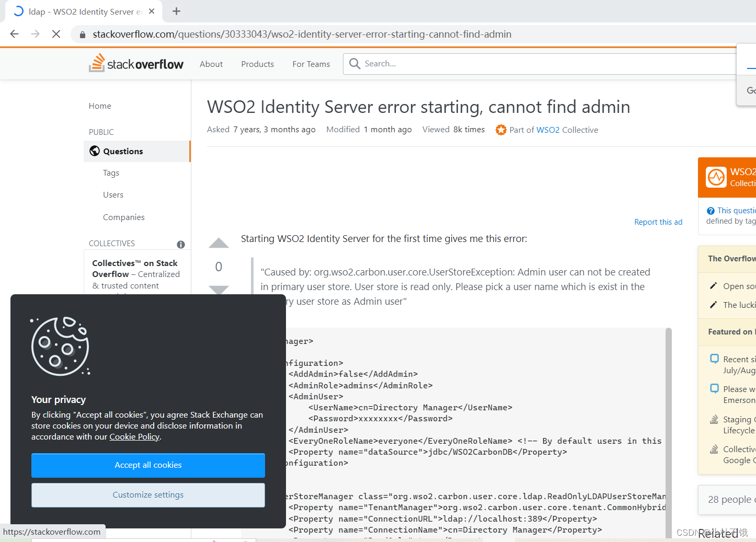Close the WSO2 Identity Server browser tab
756x542 pixels.
tap(152, 11)
